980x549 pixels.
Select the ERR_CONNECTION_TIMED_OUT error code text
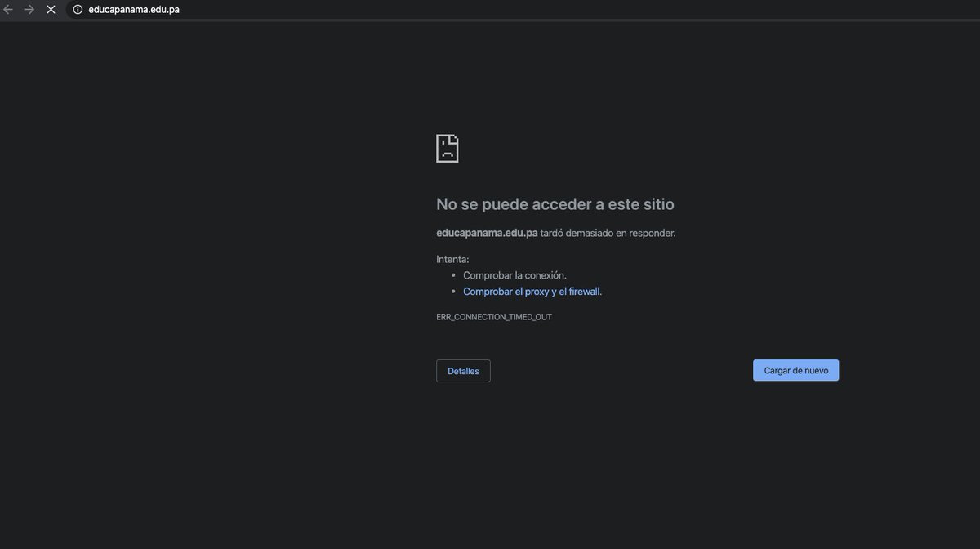click(494, 317)
